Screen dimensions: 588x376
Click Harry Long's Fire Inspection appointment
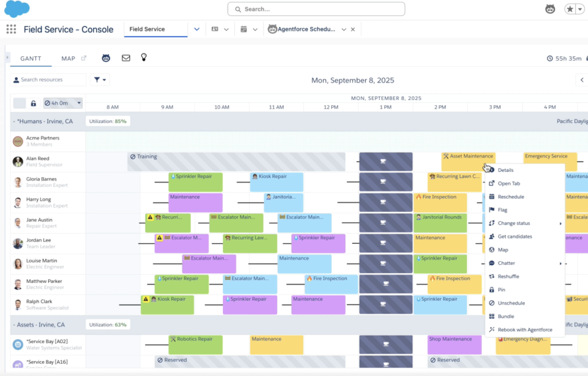(440, 202)
